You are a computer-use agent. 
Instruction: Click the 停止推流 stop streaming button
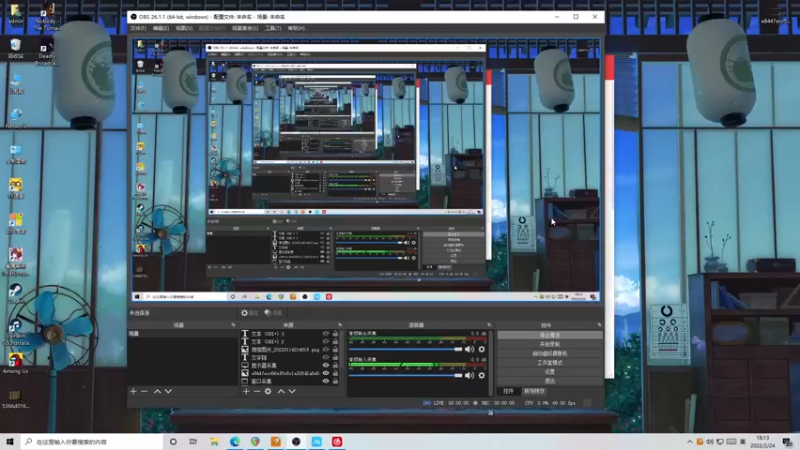[x=549, y=335]
